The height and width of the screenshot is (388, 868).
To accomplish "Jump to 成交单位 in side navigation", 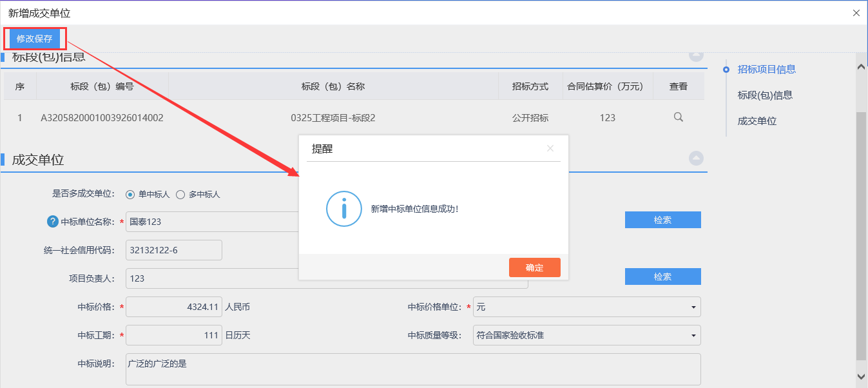I will 757,121.
